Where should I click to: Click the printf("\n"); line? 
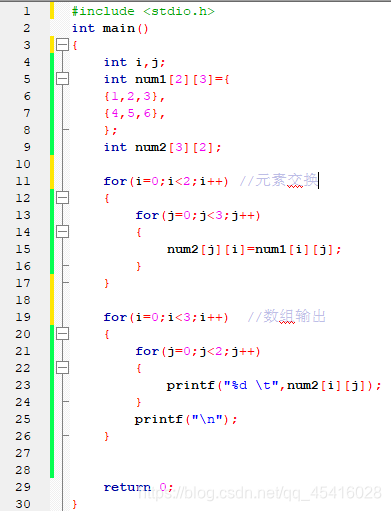(186, 419)
